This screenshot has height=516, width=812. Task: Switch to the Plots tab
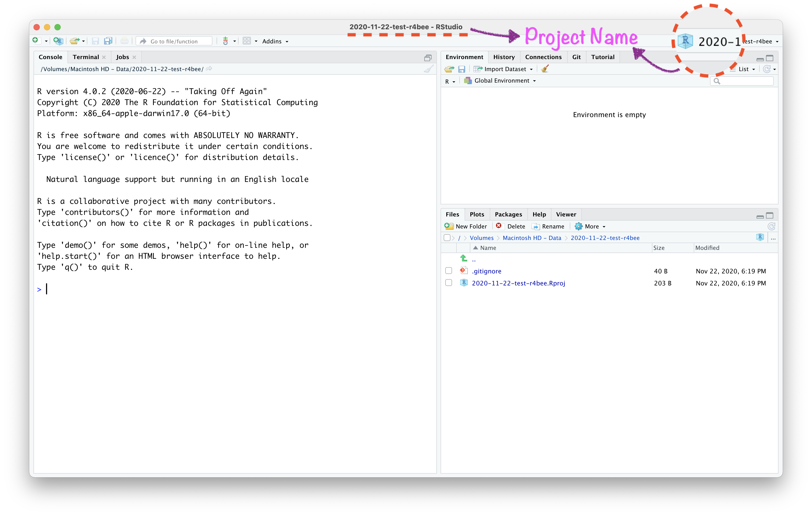[477, 214]
